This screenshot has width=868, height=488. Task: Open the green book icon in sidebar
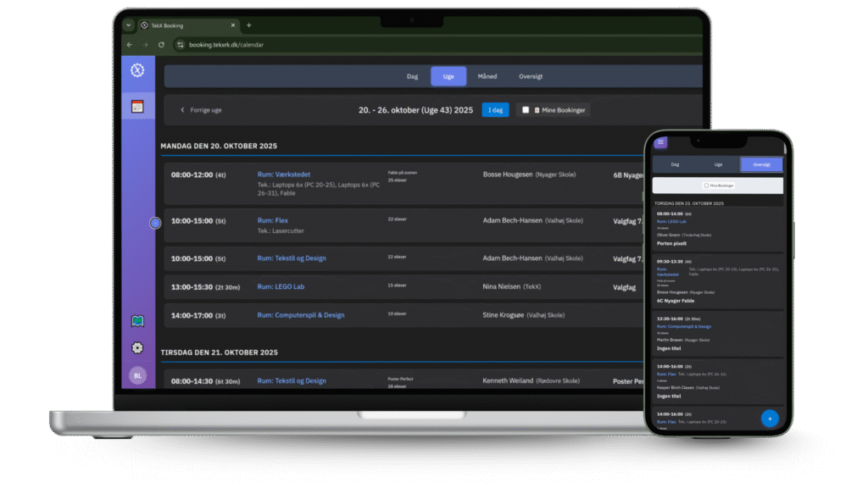[136, 319]
